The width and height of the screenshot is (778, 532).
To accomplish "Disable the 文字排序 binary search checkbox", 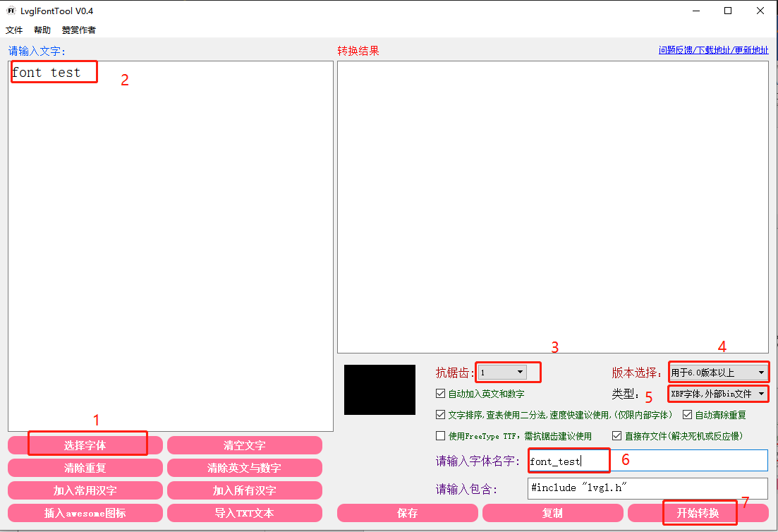I will [441, 415].
